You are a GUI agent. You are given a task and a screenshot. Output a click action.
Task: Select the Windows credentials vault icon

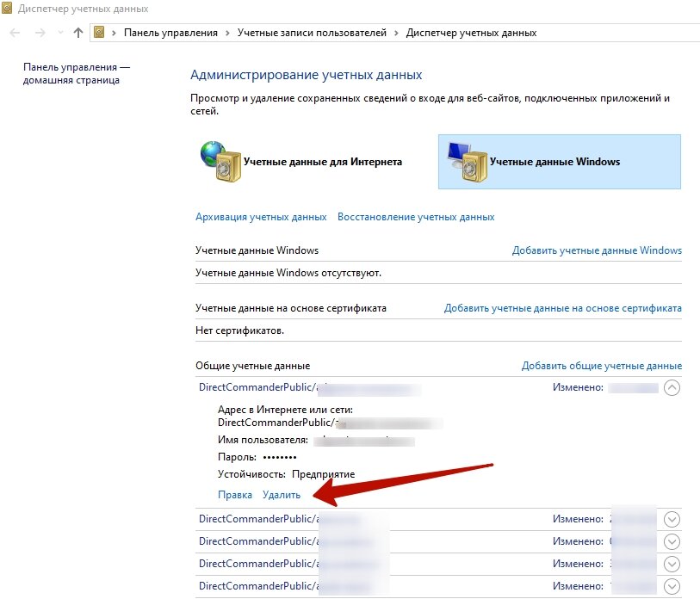[475, 162]
